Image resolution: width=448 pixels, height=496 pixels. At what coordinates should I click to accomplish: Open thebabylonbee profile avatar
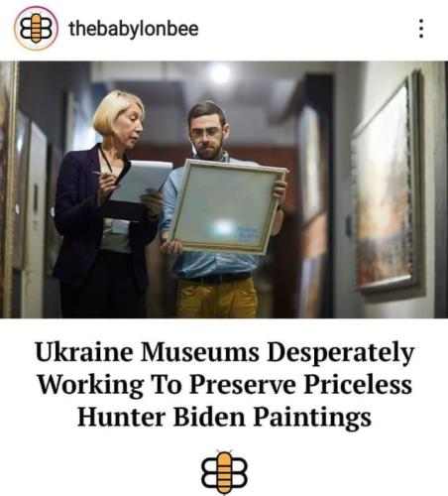pos(36,29)
